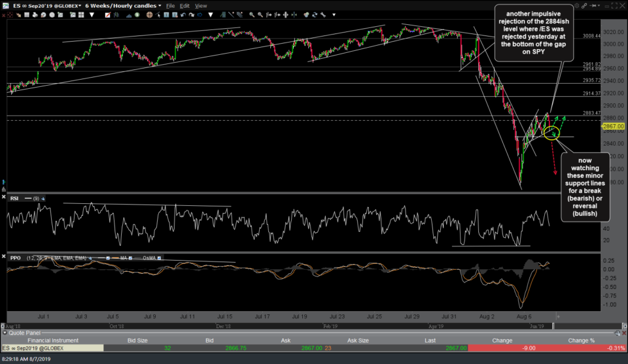The width and height of the screenshot is (628, 364).
Task: Click the chart window app icon
Action: [5, 6]
